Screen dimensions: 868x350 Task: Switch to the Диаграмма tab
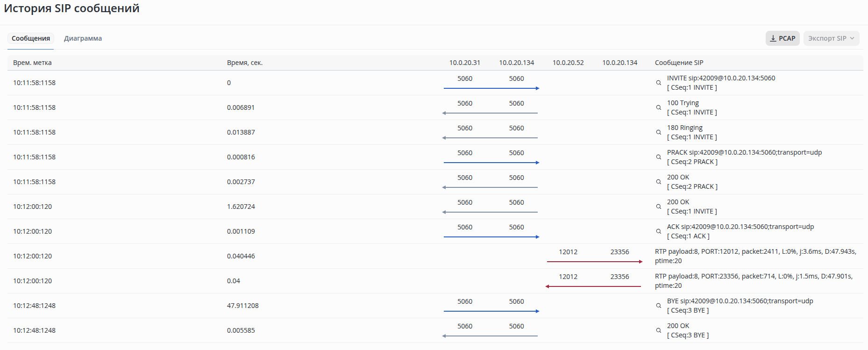click(83, 38)
